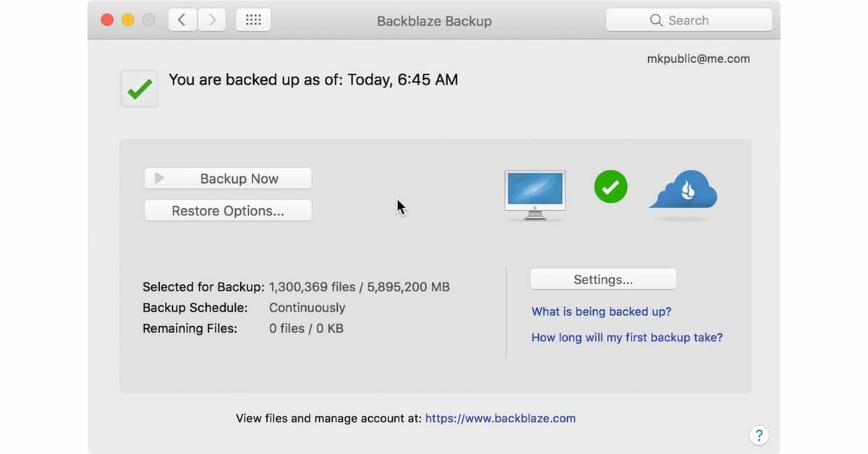The image size is (868, 454).
Task: Minimize the window with the yellow button
Action: click(x=128, y=20)
